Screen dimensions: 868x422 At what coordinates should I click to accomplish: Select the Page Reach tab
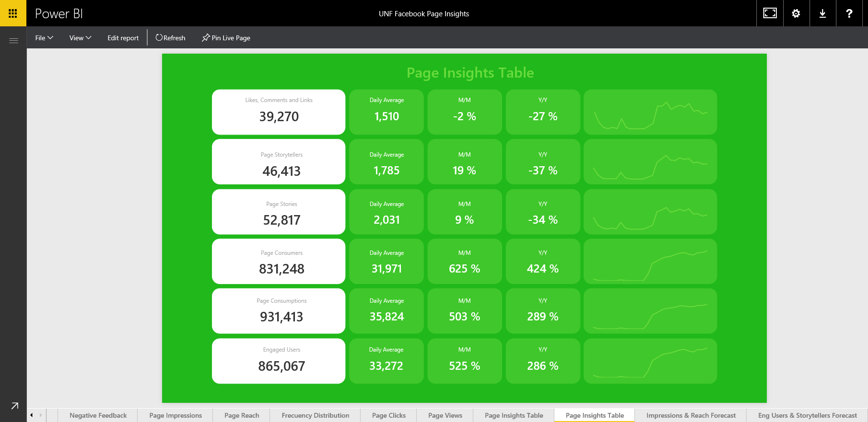[242, 415]
